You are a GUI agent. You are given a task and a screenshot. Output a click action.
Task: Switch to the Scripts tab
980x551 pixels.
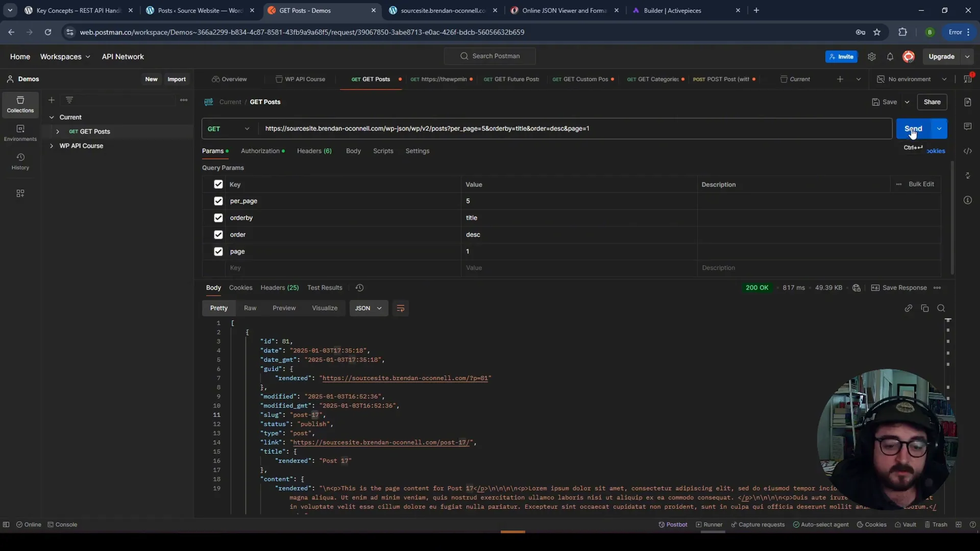(383, 151)
